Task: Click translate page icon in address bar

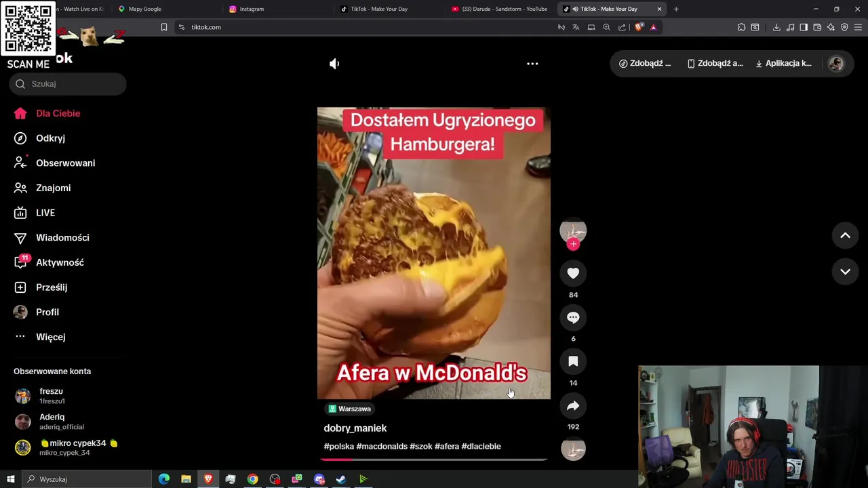Action: pos(576,27)
